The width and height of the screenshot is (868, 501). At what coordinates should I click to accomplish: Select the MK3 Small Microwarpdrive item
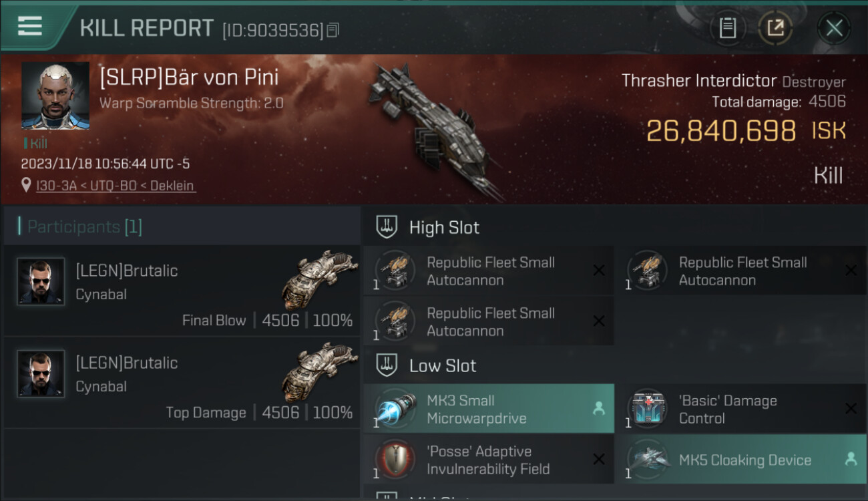point(489,409)
